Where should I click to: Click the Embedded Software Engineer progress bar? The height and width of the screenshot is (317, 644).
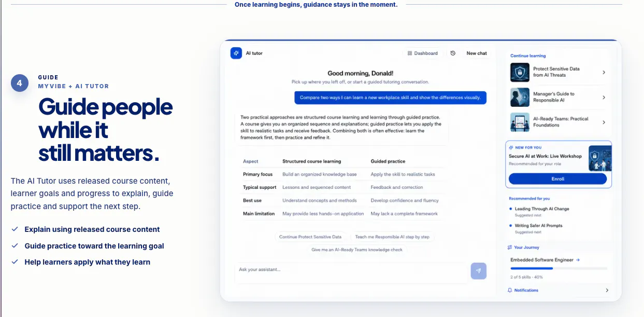coord(559,268)
